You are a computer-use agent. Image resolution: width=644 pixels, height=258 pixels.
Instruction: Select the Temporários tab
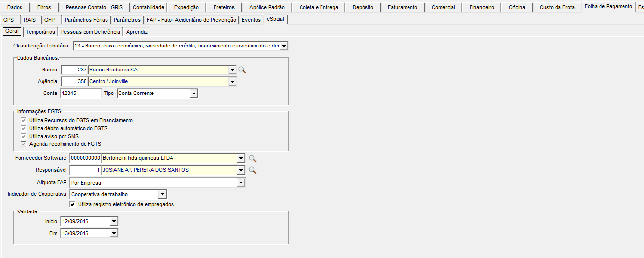pos(41,32)
